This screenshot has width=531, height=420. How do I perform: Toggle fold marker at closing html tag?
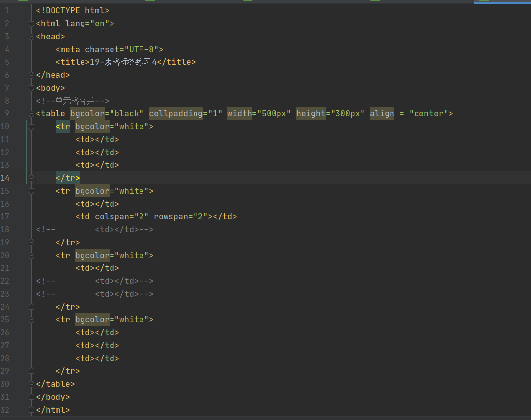pos(31,410)
